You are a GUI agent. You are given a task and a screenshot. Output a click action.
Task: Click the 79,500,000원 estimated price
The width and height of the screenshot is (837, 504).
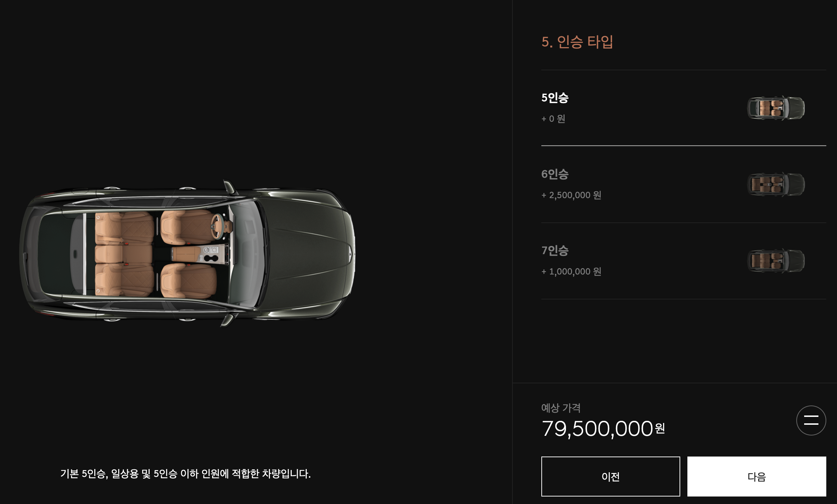click(603, 429)
